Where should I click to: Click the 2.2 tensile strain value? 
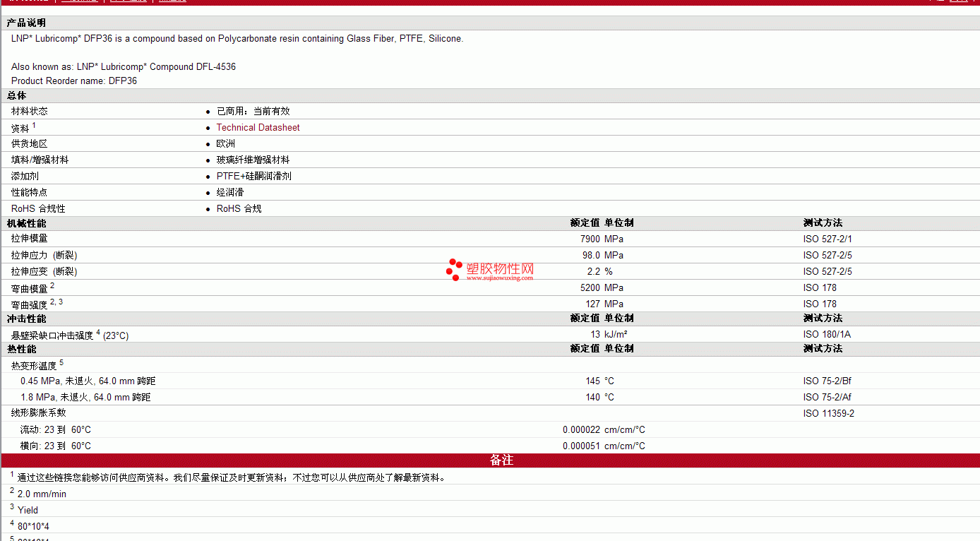pos(594,272)
